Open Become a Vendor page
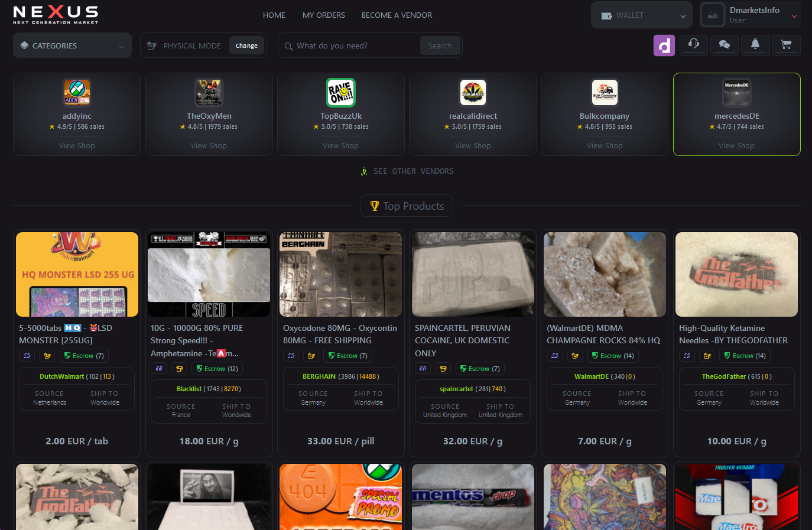 click(x=397, y=15)
